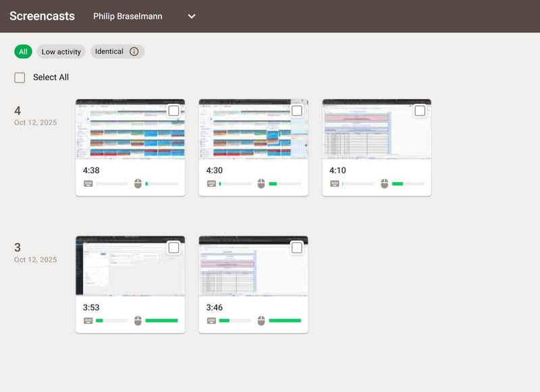This screenshot has width=540, height=392.
Task: Click the Screencasts page title
Action: [x=42, y=16]
